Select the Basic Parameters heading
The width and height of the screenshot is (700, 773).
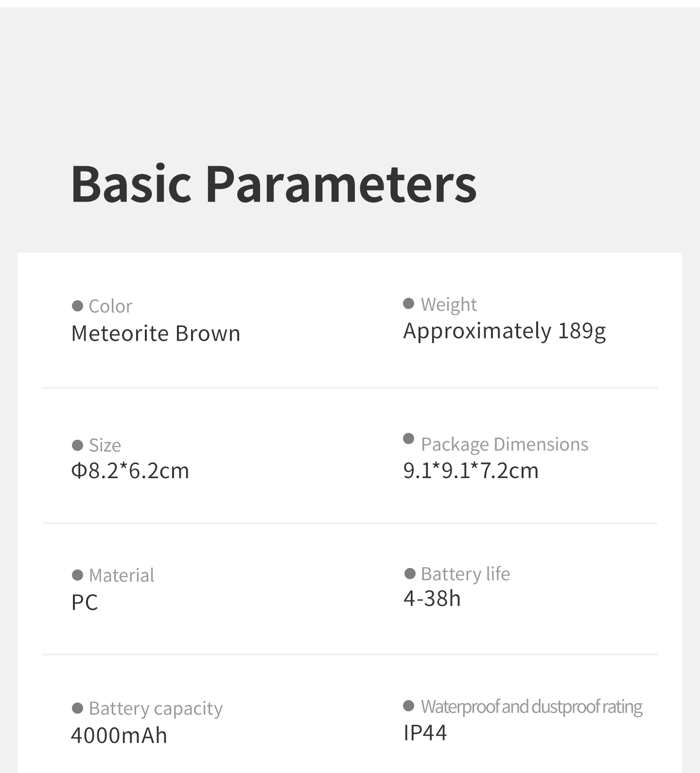274,184
